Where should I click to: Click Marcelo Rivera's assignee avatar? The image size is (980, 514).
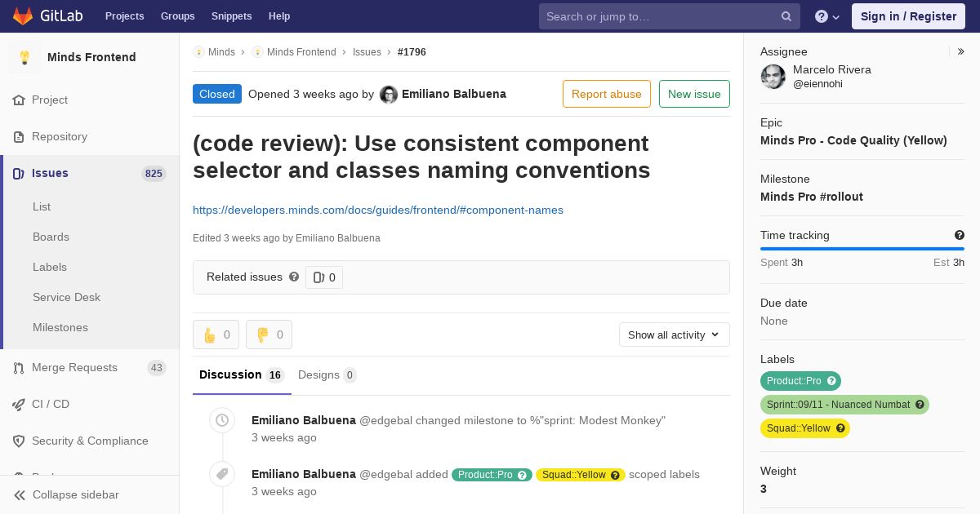pyautogui.click(x=773, y=77)
